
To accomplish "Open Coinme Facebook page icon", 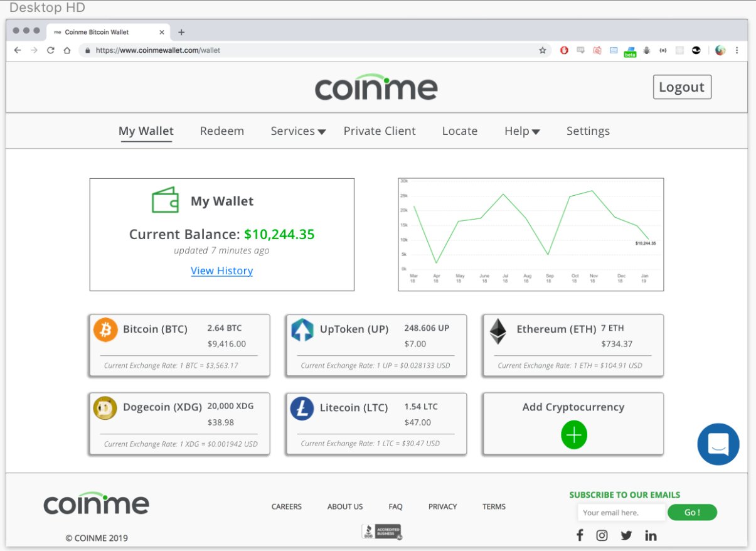I will click(x=580, y=535).
